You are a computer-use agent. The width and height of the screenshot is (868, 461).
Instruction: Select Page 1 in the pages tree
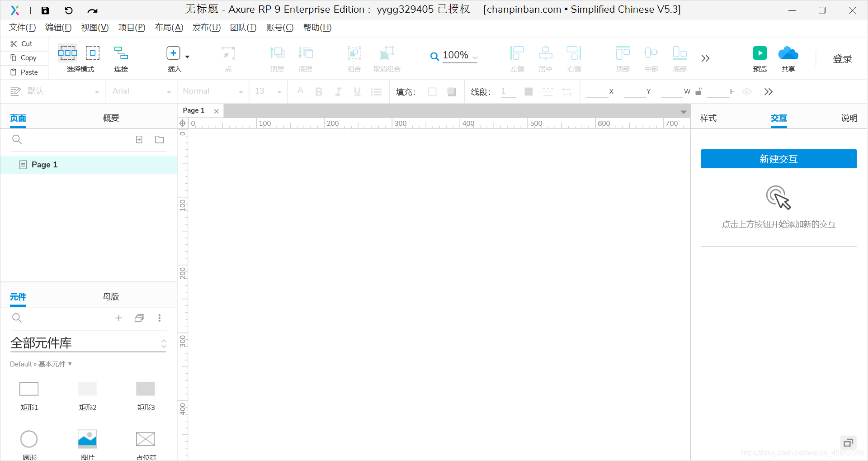[x=89, y=165]
